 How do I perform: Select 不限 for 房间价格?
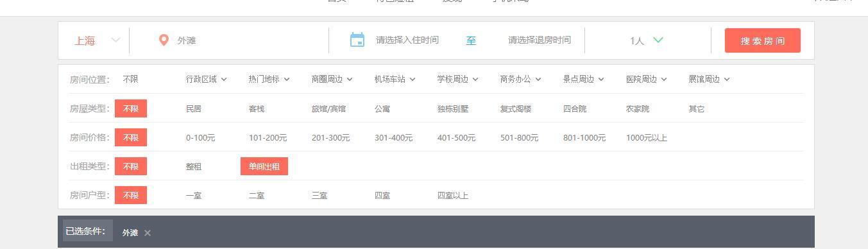[x=131, y=137]
